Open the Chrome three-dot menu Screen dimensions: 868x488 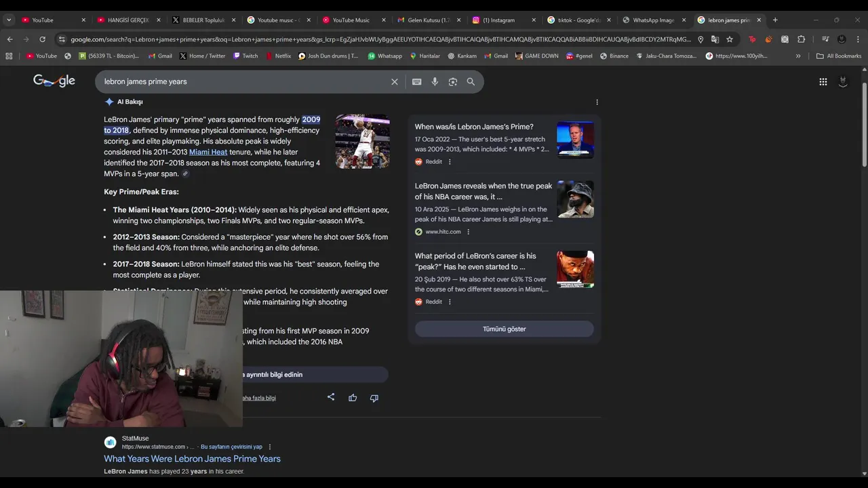[858, 39]
